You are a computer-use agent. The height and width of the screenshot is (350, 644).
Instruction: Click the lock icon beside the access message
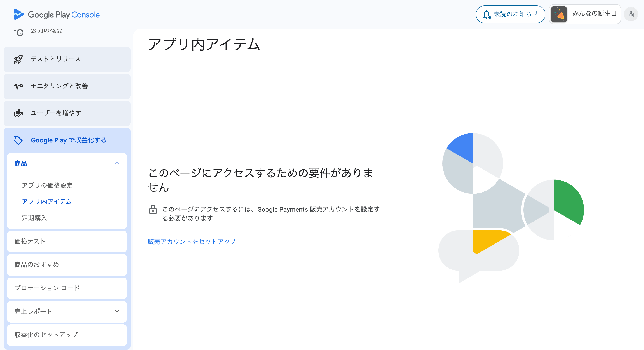pyautogui.click(x=153, y=209)
